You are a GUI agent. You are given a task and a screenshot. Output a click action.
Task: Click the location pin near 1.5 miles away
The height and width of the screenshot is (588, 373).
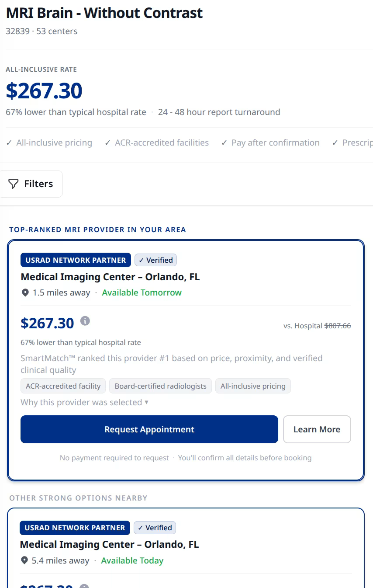pyautogui.click(x=25, y=292)
